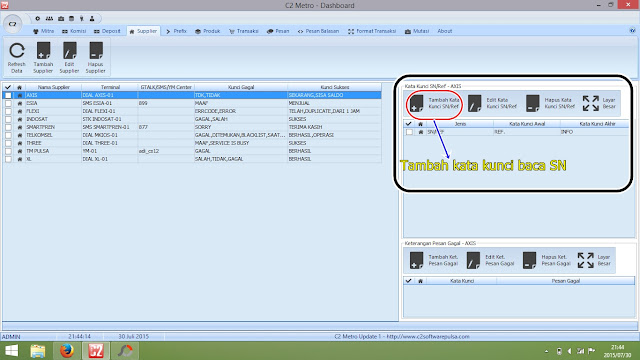Click the 'adi_cs12' center cell

[x=166, y=151]
